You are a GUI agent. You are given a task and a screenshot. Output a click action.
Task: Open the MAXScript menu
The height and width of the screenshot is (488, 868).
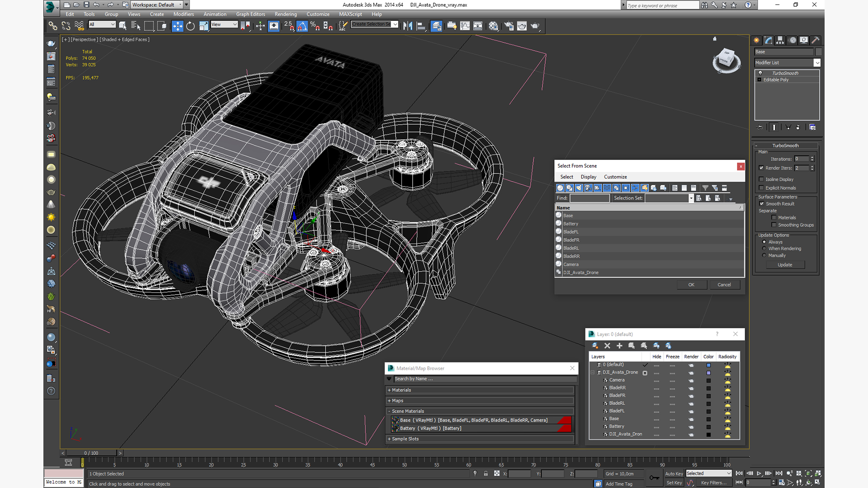(x=350, y=14)
